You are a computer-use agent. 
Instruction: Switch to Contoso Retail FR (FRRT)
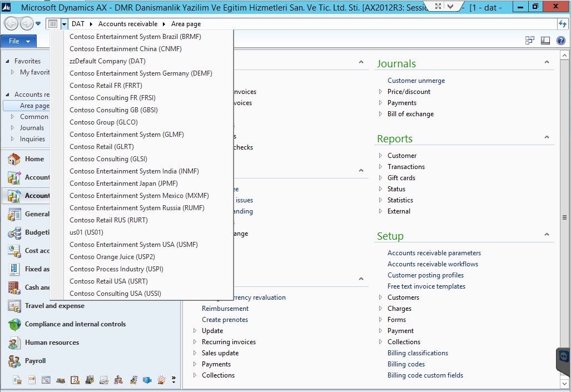pyautogui.click(x=106, y=85)
